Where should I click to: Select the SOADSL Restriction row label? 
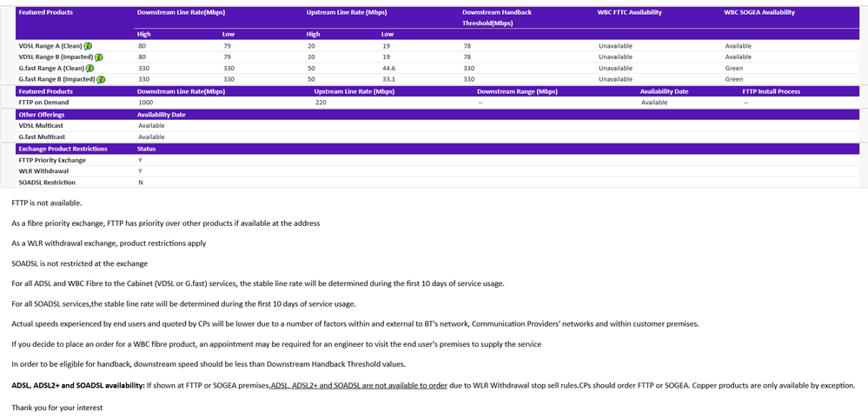(x=47, y=183)
